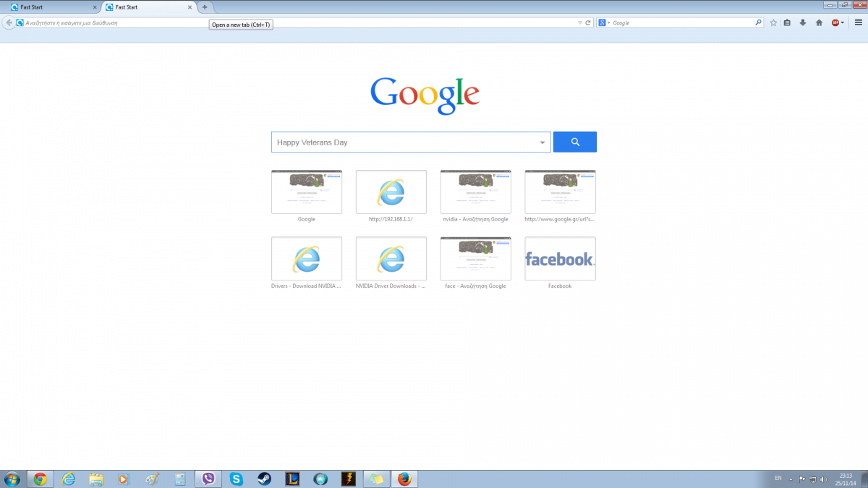Click the Facebook label text

pyautogui.click(x=560, y=286)
